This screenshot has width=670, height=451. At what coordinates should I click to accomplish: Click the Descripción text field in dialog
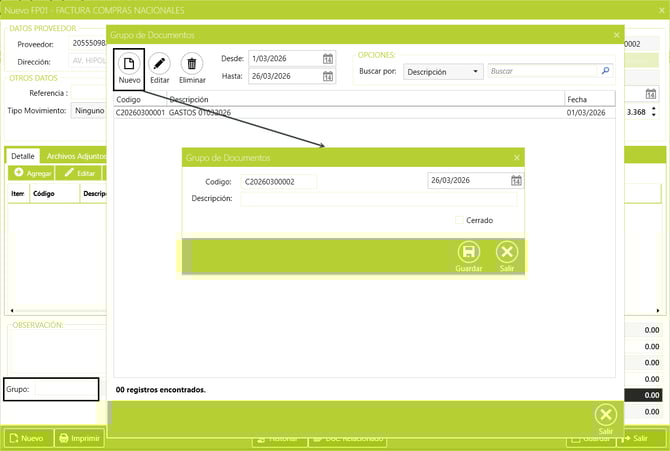point(378,199)
